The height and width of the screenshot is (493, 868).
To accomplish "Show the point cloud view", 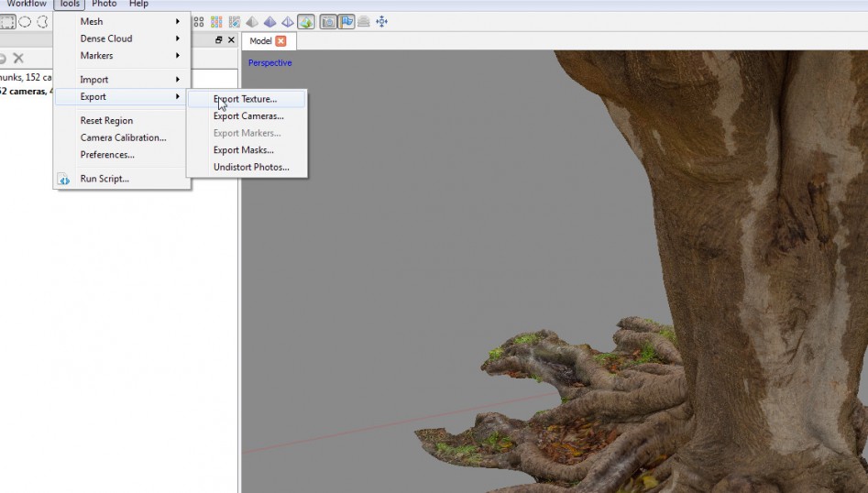I will click(199, 22).
